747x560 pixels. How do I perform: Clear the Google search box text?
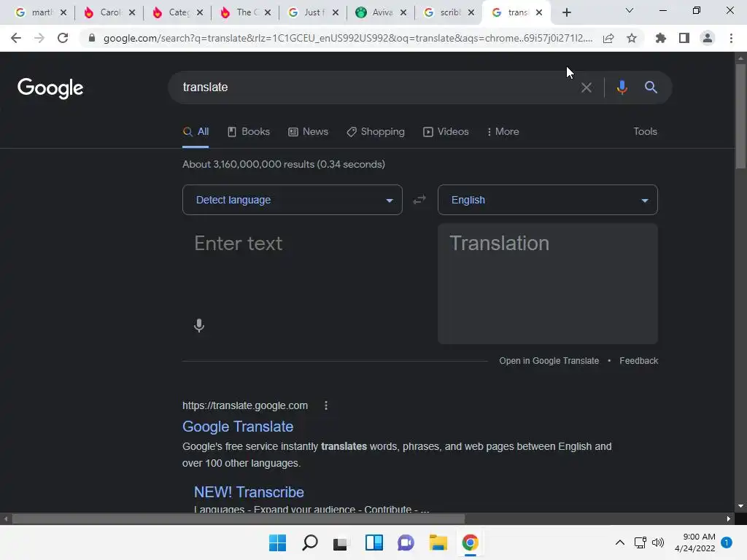coord(587,87)
